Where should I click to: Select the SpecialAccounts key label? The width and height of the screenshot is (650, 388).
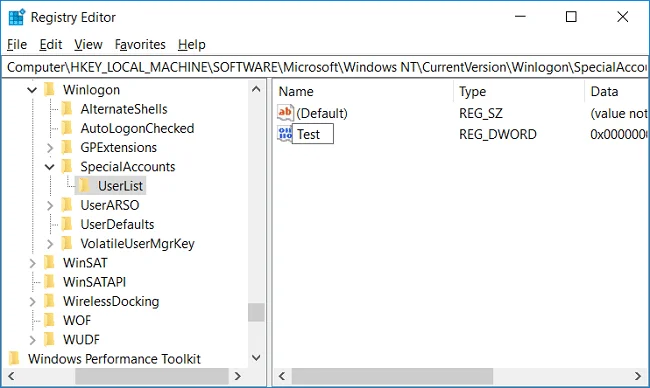click(x=128, y=167)
